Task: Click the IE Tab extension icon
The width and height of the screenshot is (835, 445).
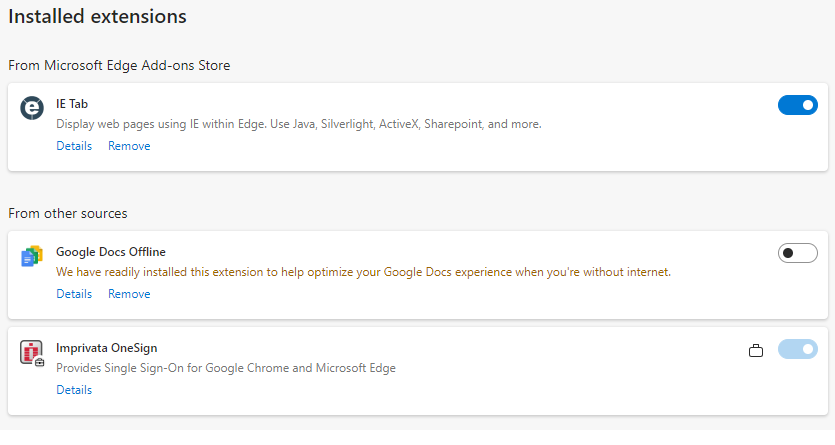Action: [x=32, y=108]
